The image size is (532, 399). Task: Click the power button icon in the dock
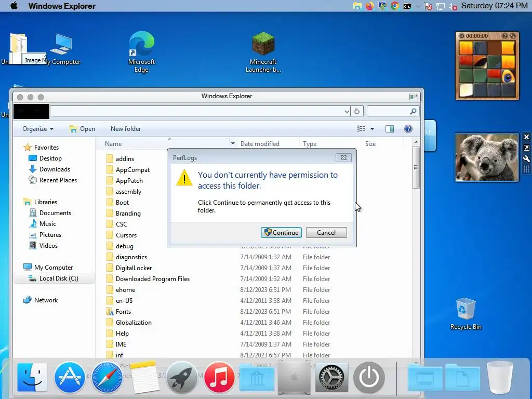pos(369,377)
